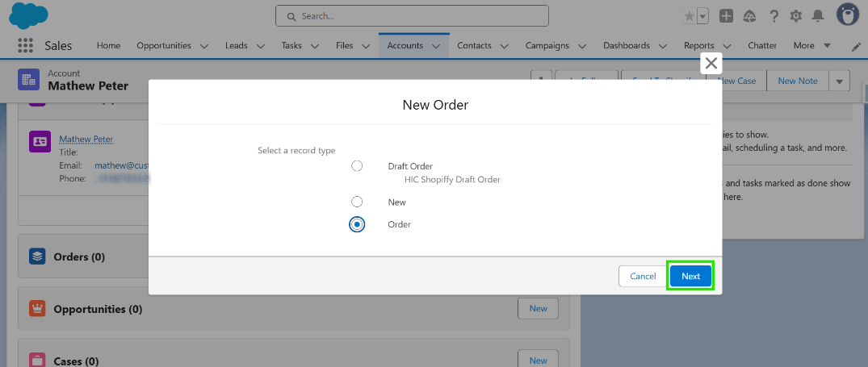Click the Opportunities crown icon
This screenshot has width=868, height=367.
(37, 309)
